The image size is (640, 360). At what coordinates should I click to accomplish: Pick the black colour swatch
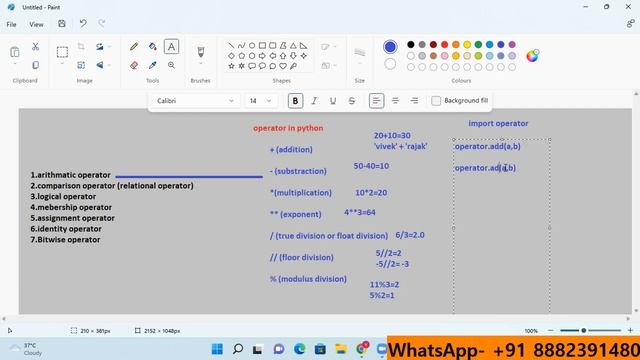tap(411, 44)
